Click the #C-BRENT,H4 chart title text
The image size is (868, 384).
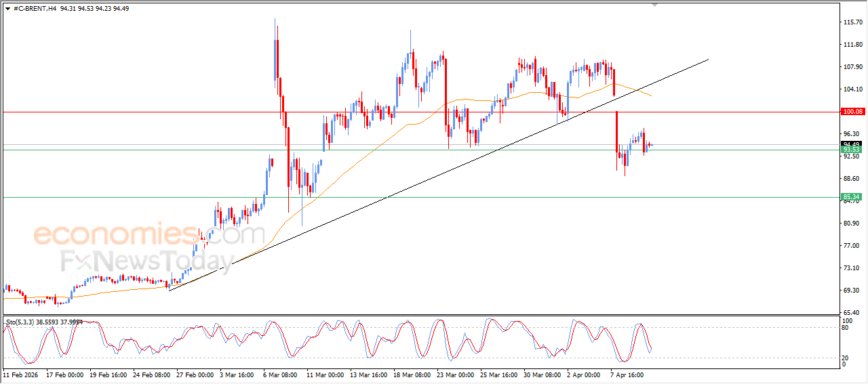point(35,9)
